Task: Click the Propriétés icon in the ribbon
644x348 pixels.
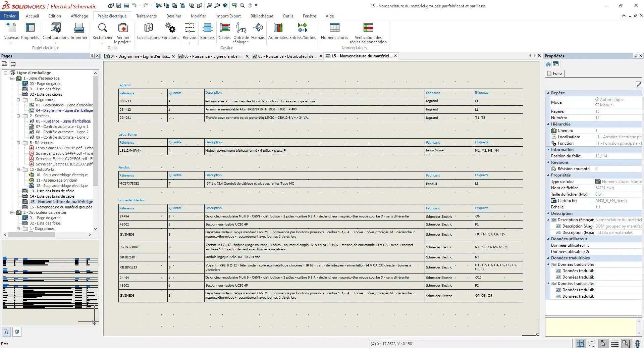Action: click(x=30, y=28)
